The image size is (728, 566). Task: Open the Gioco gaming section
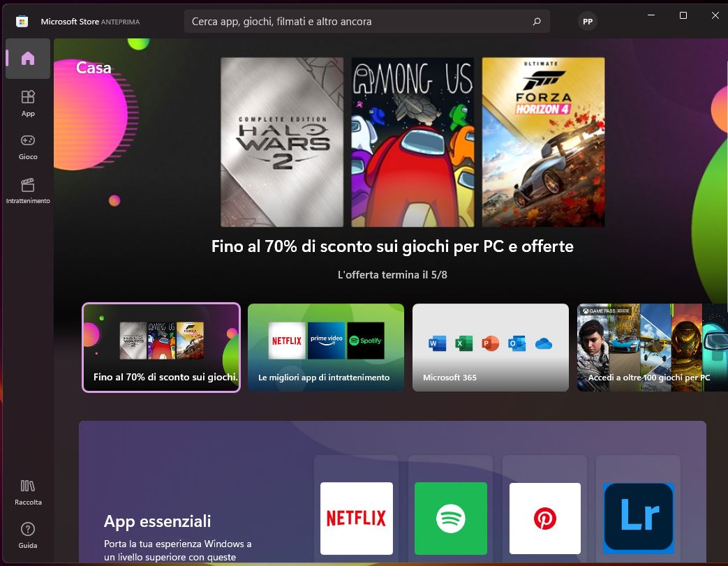[28, 147]
